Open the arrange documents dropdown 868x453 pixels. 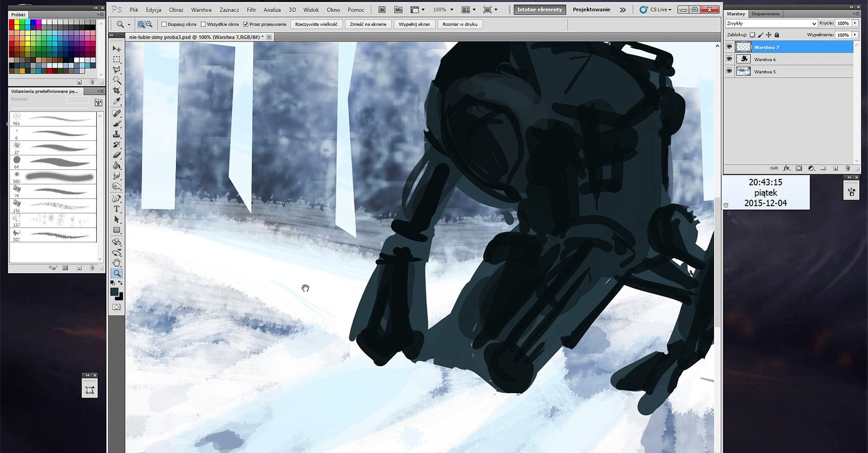pos(468,9)
